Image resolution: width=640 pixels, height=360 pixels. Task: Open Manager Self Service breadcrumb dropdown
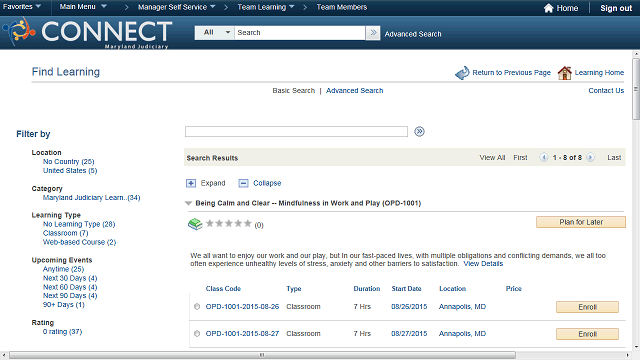(x=176, y=7)
